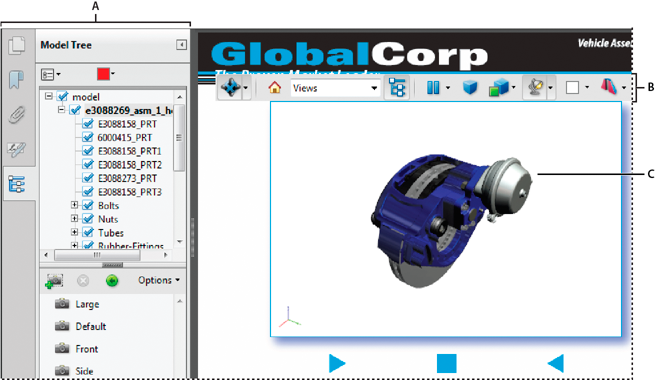Select the Tubes tree item
Screen dimensions: 655x380
point(111,233)
